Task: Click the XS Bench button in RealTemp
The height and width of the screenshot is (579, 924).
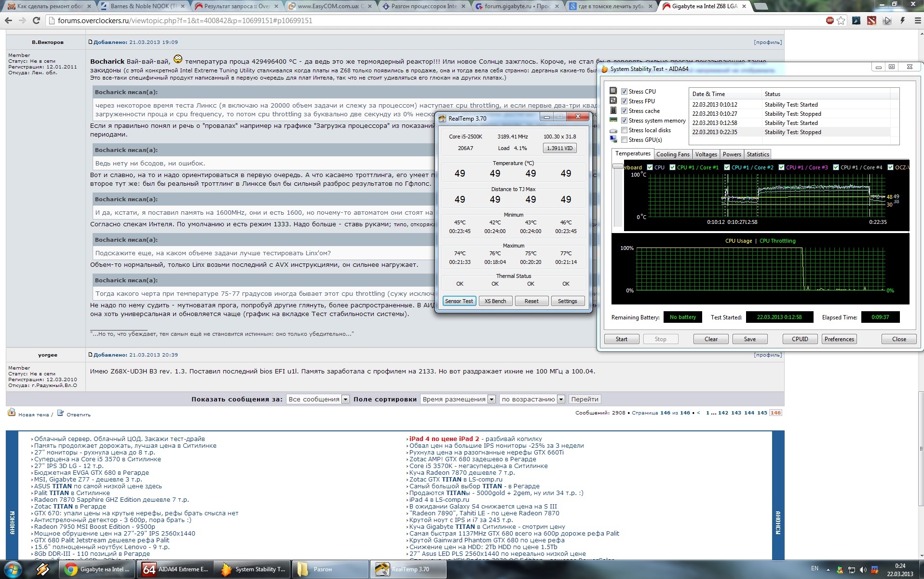Action: coord(495,301)
